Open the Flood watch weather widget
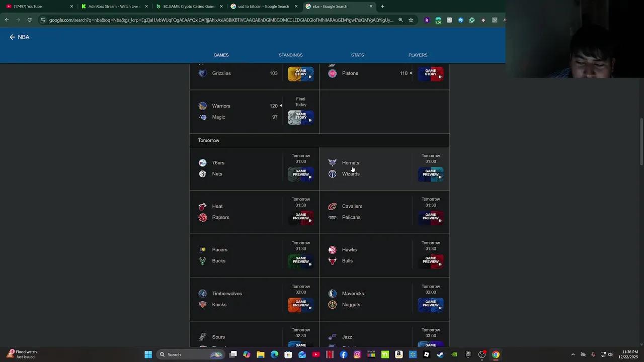The width and height of the screenshot is (644, 362). tap(23, 354)
